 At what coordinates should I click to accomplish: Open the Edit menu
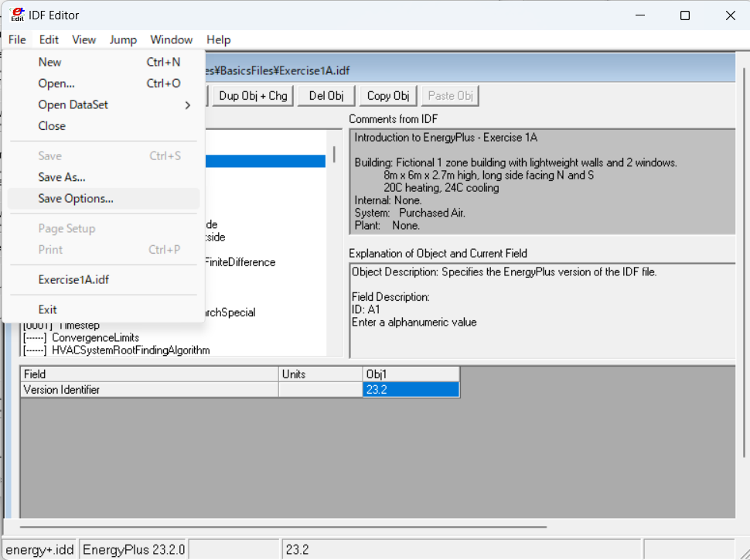49,39
